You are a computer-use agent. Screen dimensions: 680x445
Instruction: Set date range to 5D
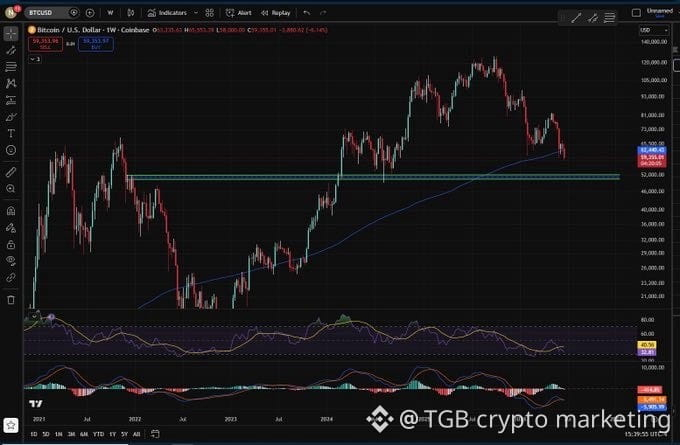[x=46, y=434]
